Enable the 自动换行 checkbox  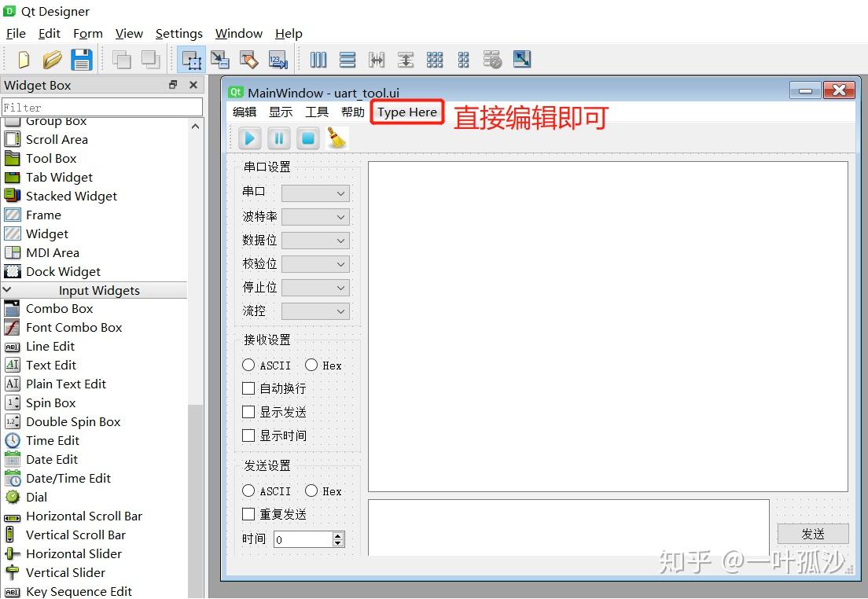point(248,388)
